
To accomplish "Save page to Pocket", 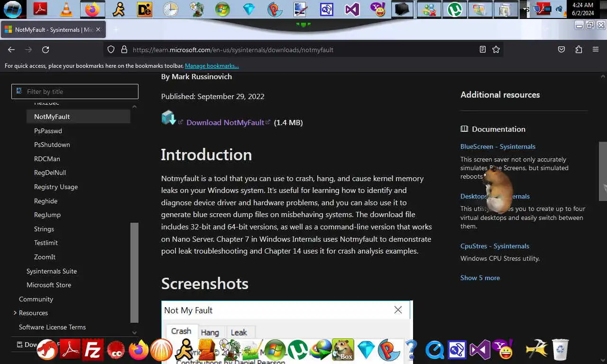I will point(561,49).
